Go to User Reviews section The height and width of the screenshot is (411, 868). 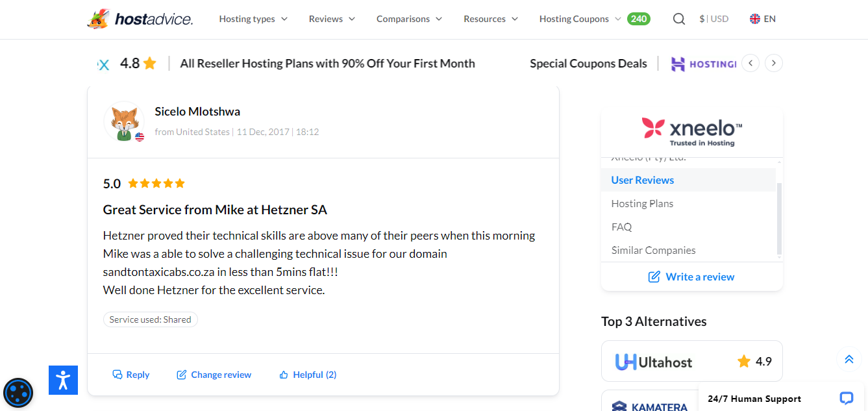(688, 180)
